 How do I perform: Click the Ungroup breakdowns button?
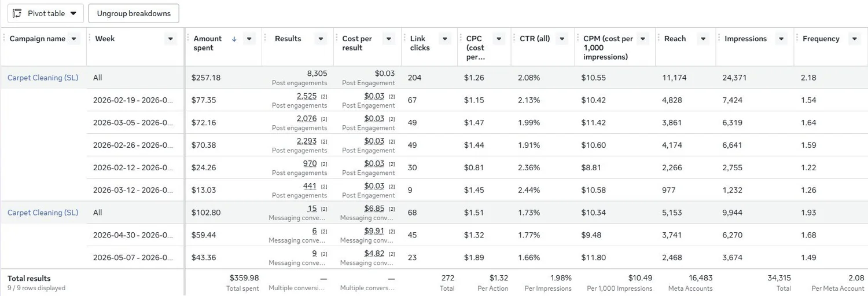[x=134, y=13]
